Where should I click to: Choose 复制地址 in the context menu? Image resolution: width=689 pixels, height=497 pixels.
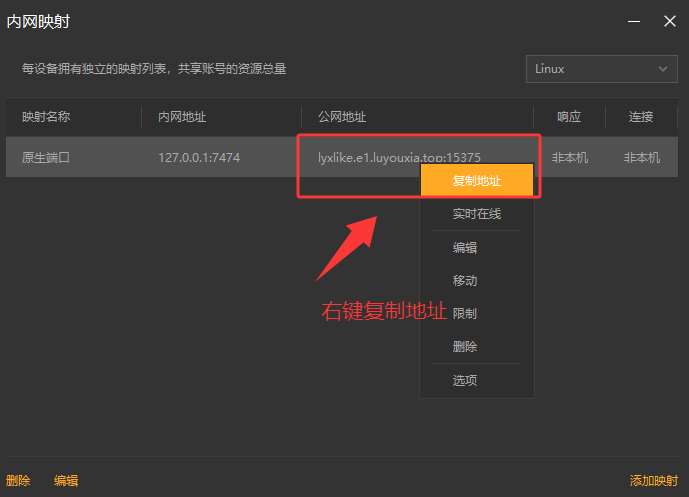477,180
